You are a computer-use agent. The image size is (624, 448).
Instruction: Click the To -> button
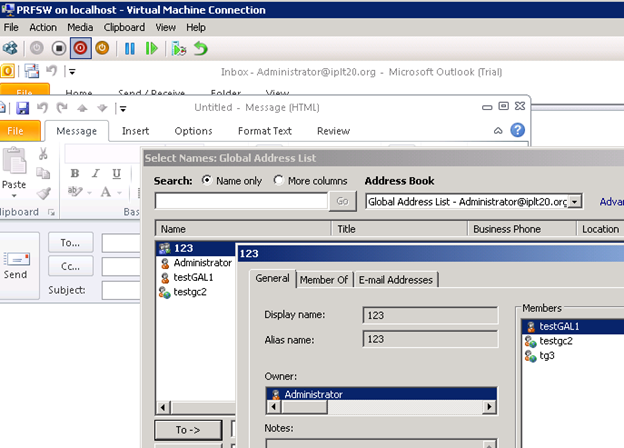(188, 430)
